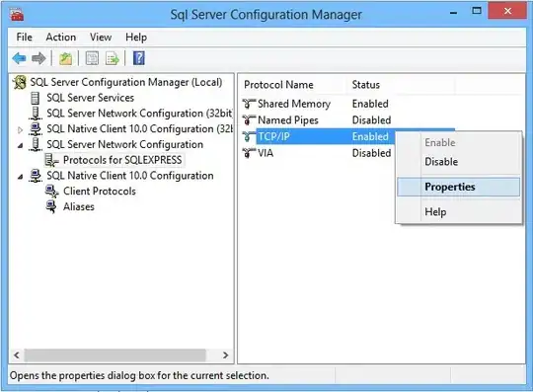Click the Refresh/properties sheet toolbar icon
533x392 pixels.
pos(92,58)
